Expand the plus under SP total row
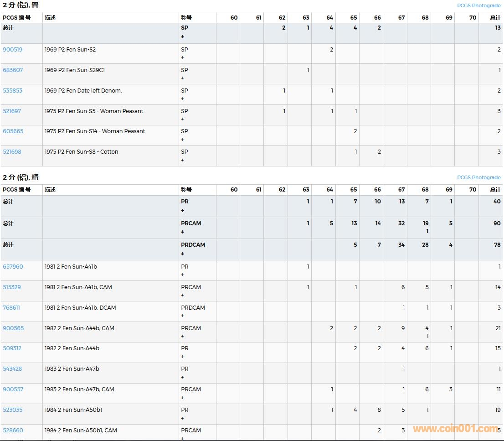The height and width of the screenshot is (441, 504). tap(183, 37)
